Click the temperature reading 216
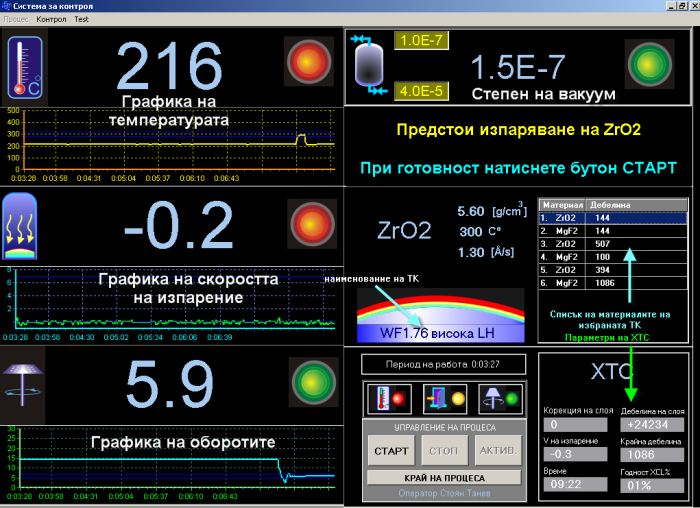 pos(169,66)
